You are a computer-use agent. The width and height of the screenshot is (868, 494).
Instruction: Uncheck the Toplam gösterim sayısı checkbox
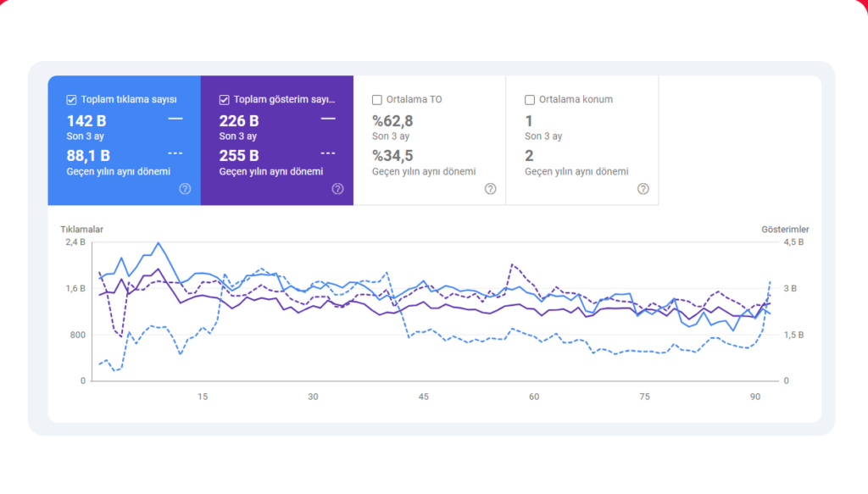224,100
